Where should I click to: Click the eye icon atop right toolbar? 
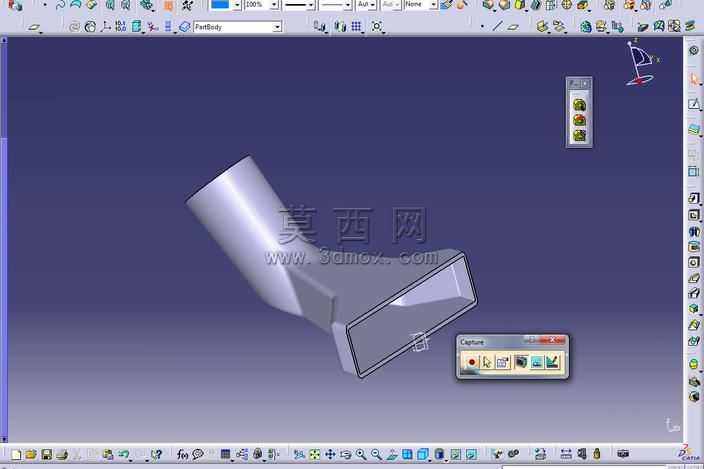click(x=694, y=51)
